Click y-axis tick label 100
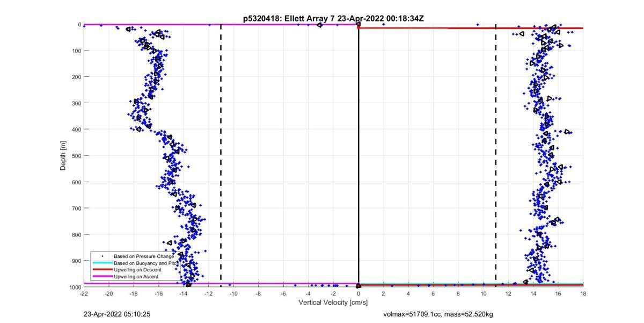This screenshot has width=644, height=323. 76,51
